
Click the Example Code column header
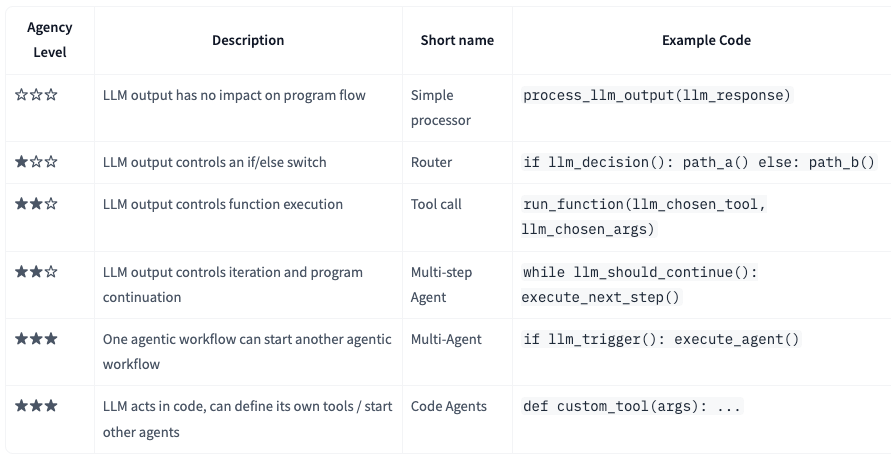[706, 40]
